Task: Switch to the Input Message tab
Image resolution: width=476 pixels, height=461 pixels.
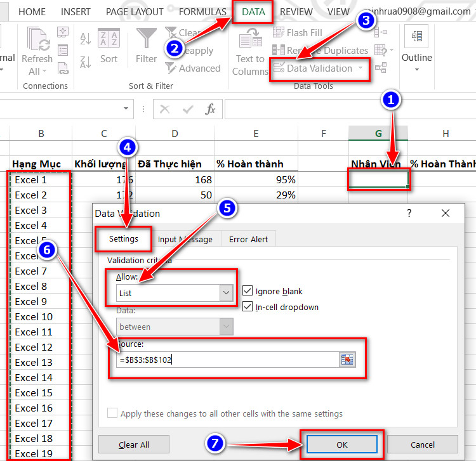Action: [185, 239]
